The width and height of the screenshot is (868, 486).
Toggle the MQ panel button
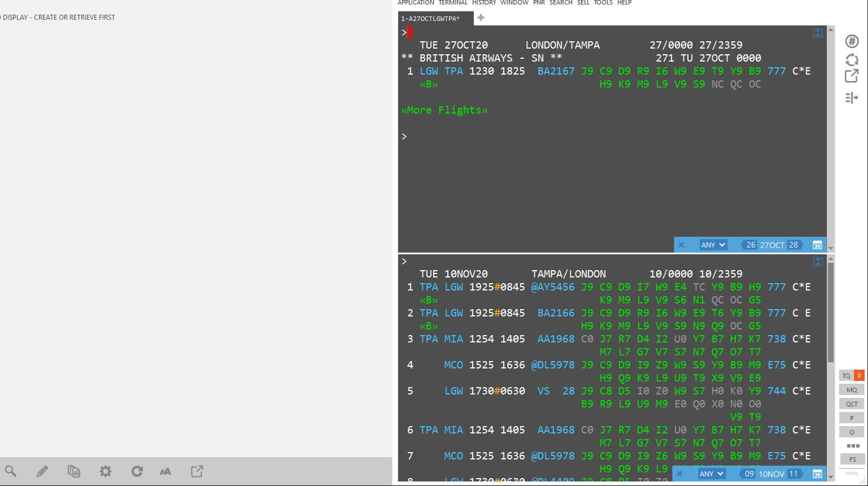852,389
